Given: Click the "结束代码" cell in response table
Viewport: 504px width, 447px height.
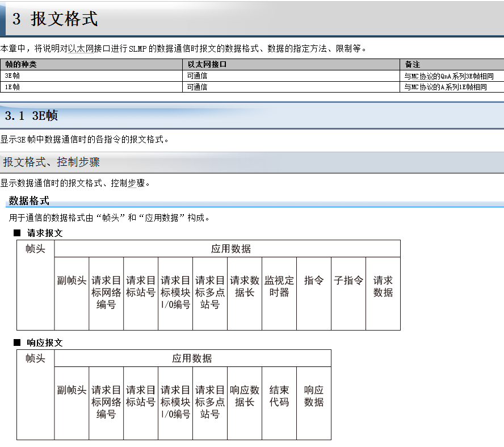Looking at the screenshot, I should tap(279, 396).
